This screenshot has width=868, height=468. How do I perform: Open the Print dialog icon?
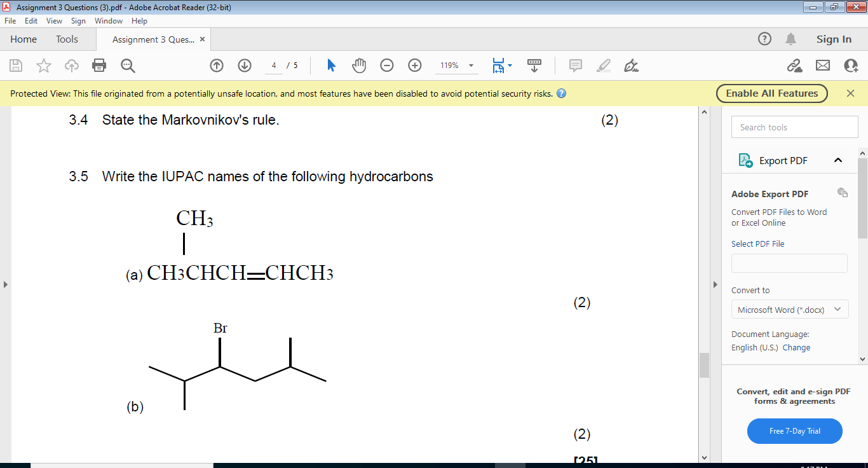coord(99,65)
